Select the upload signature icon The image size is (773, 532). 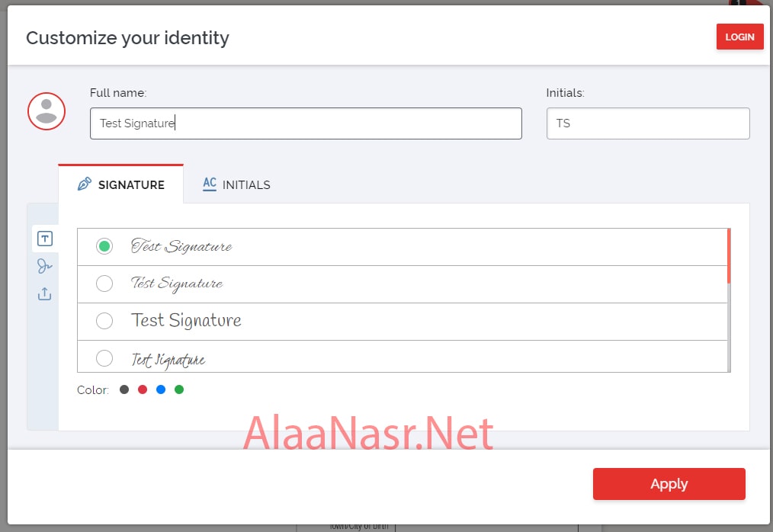44,293
